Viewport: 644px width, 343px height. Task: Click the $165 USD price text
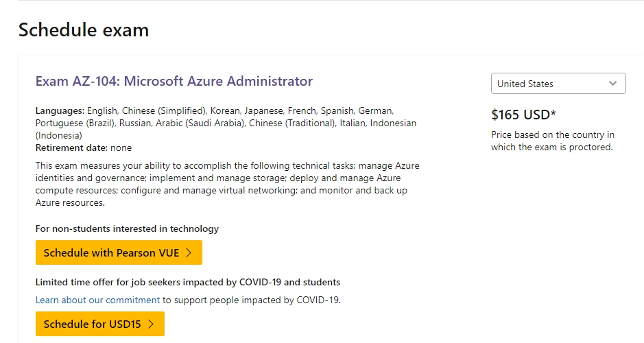pyautogui.click(x=523, y=115)
